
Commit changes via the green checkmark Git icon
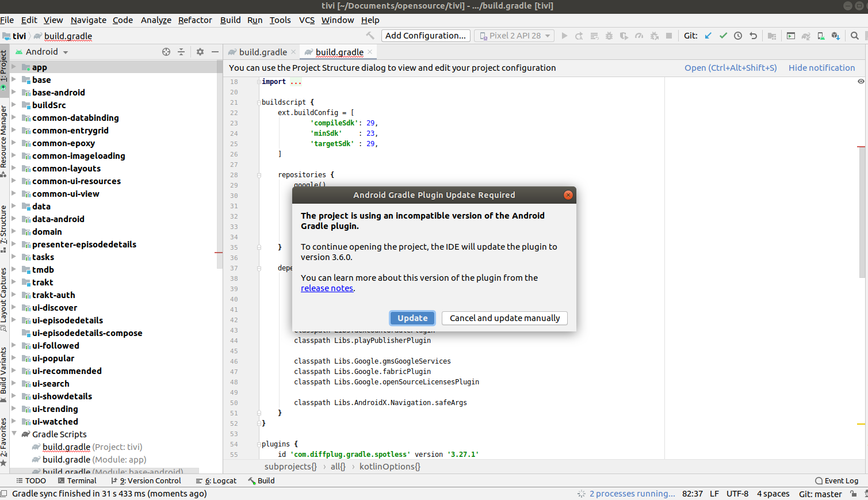point(723,35)
